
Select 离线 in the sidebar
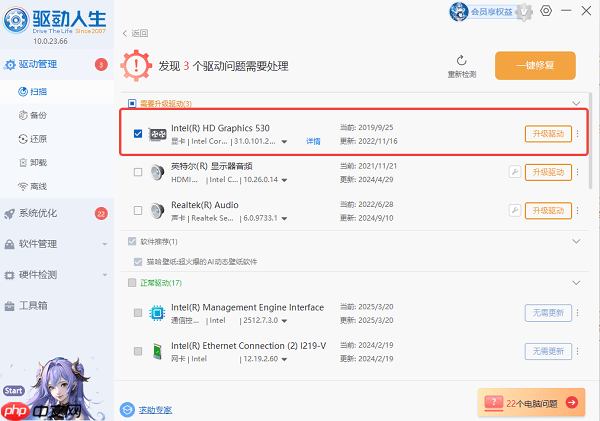pyautogui.click(x=57, y=186)
